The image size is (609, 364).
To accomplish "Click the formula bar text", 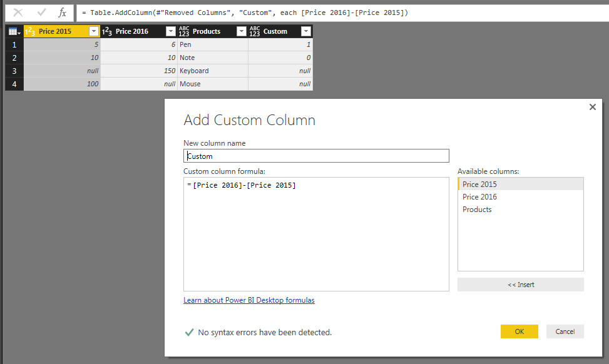I will (245, 13).
